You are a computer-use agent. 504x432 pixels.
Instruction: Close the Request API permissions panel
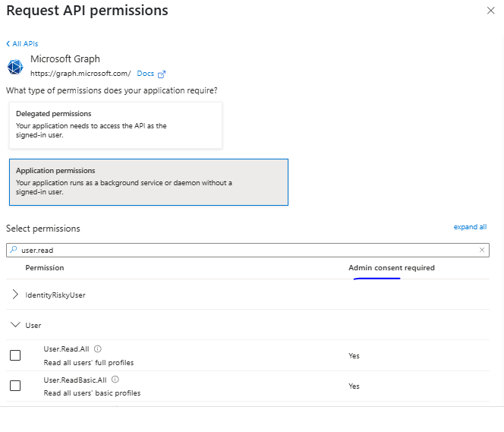tap(490, 11)
